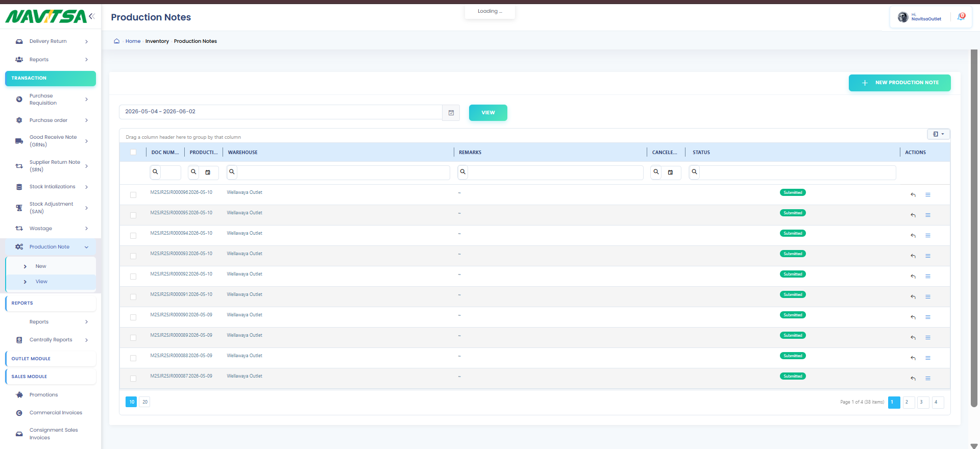The width and height of the screenshot is (980, 449).
Task: Click the vertical page scrollbar
Action: click(974, 228)
